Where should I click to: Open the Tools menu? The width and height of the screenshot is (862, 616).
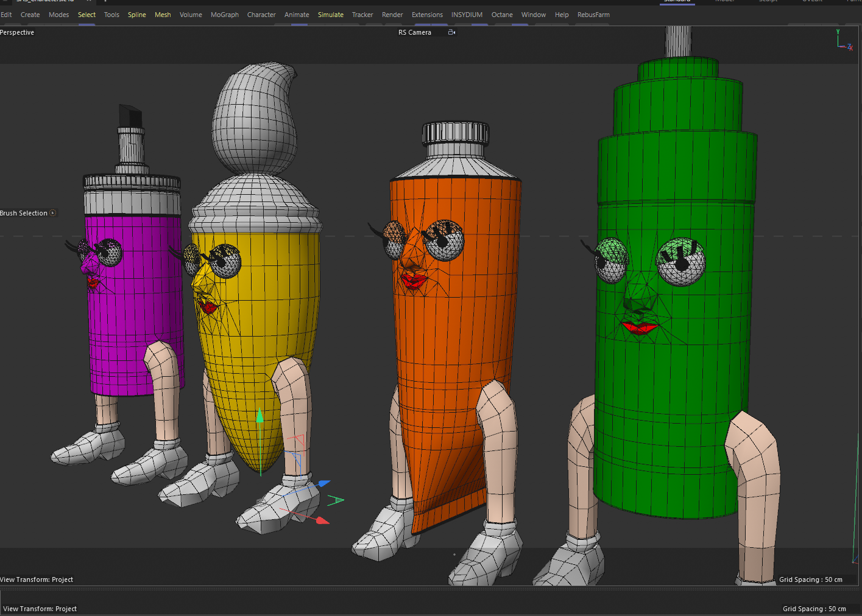tap(111, 15)
